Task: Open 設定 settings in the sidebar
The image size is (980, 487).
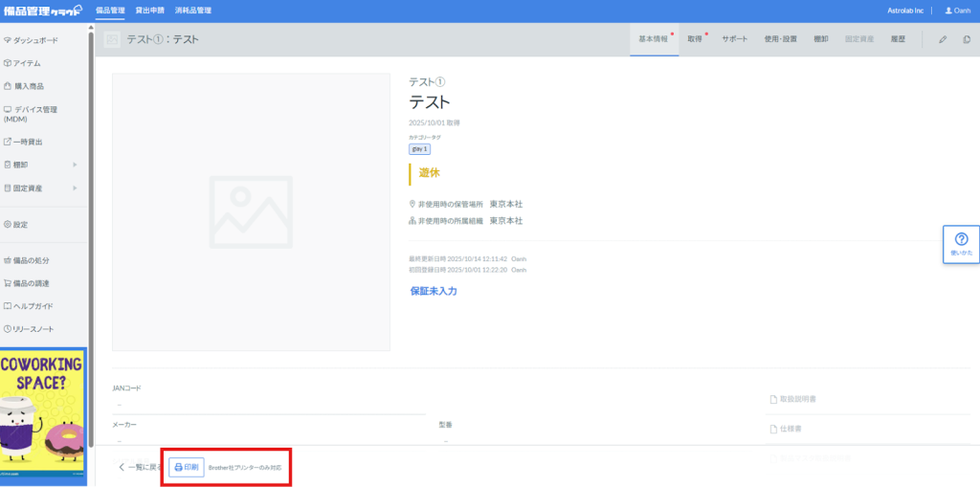Action: click(x=20, y=224)
